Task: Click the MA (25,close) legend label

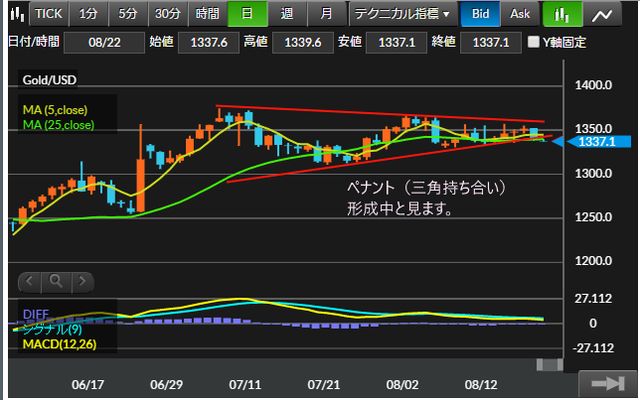Action: [x=58, y=125]
